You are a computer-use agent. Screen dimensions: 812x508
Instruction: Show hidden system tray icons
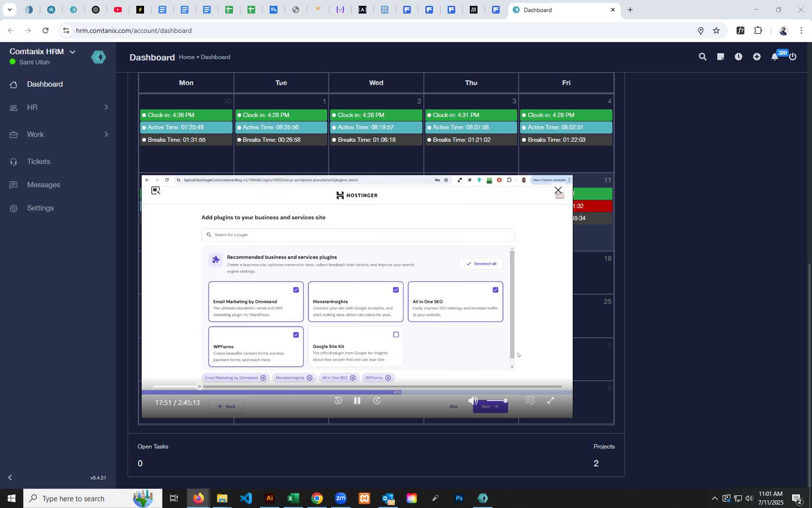pos(714,498)
